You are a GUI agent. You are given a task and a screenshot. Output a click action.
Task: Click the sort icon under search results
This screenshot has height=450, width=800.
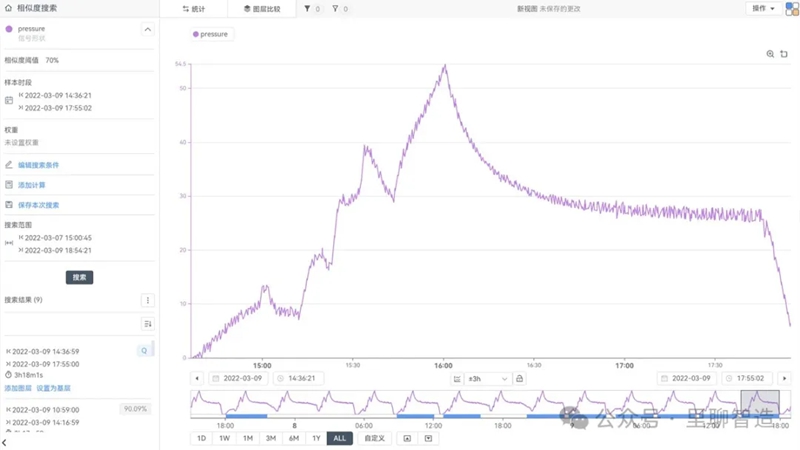[148, 324]
